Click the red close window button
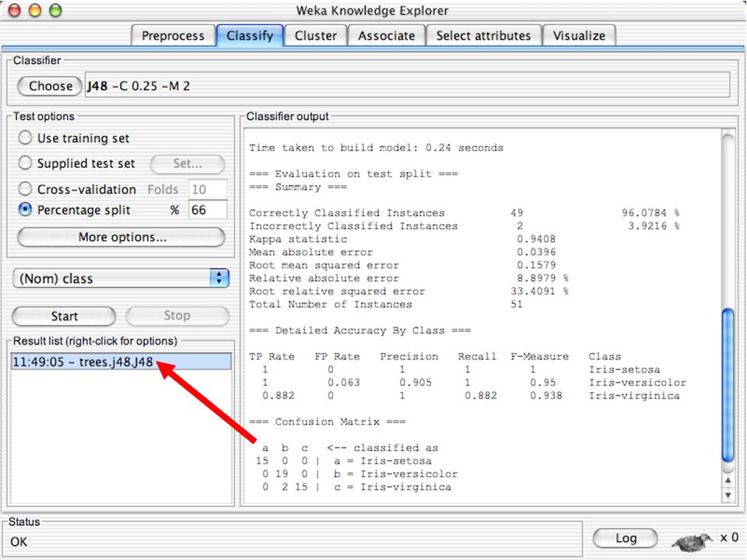747x560 pixels. tap(15, 10)
